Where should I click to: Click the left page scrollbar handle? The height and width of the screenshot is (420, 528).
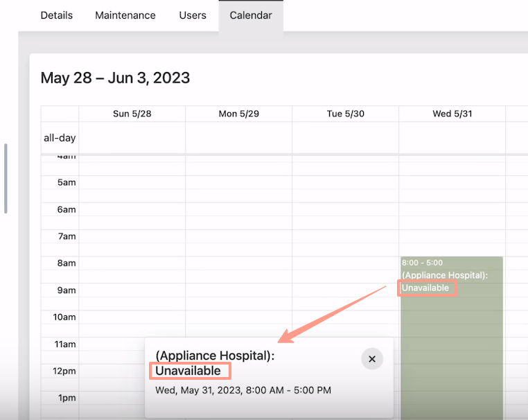(x=6, y=179)
